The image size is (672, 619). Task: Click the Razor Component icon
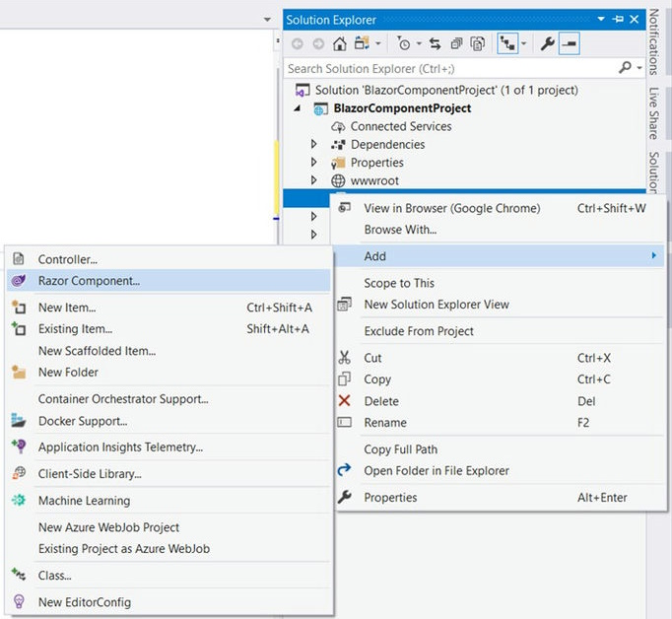point(19,281)
